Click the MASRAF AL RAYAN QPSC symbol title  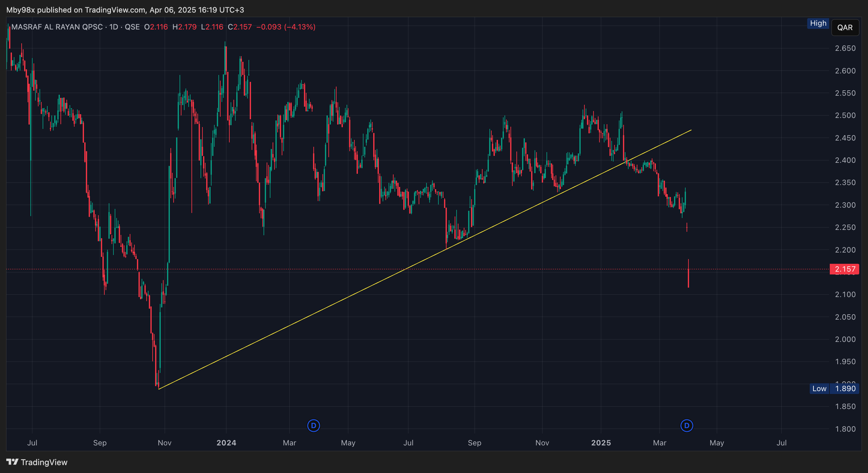click(x=57, y=27)
